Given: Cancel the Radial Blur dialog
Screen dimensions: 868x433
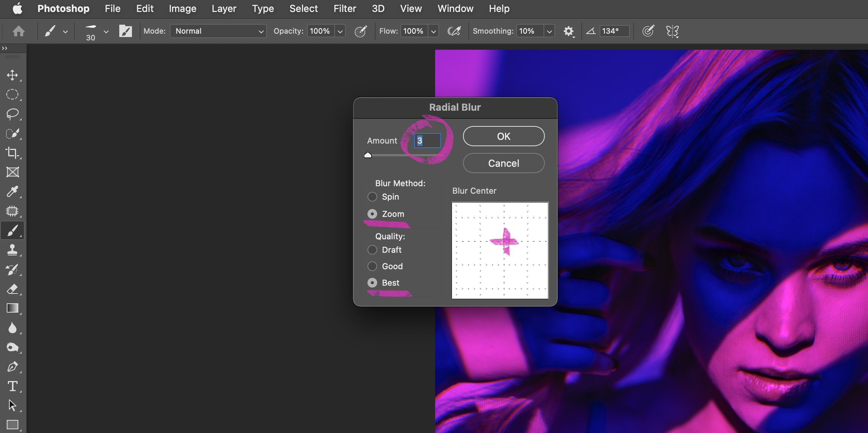Looking at the screenshot, I should click(x=504, y=163).
